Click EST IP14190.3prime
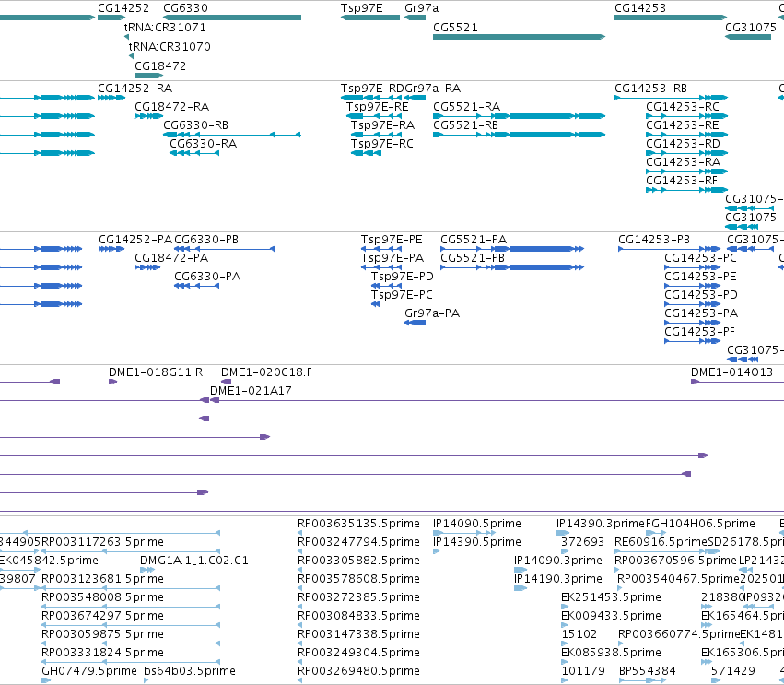 tap(558, 579)
